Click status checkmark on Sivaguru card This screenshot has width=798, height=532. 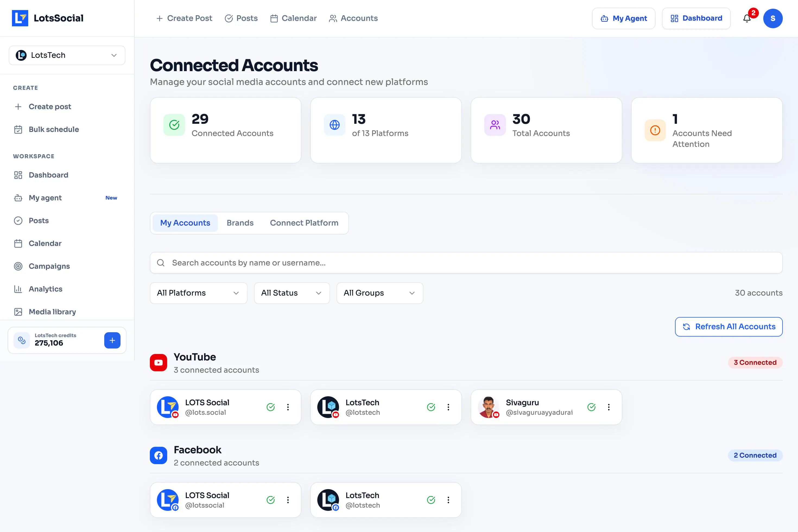[x=591, y=407]
